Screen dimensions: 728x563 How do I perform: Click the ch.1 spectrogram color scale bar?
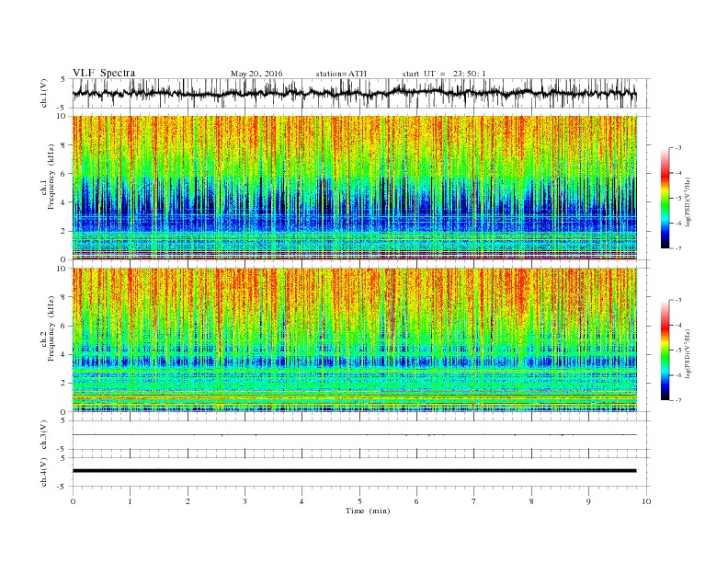(x=665, y=198)
